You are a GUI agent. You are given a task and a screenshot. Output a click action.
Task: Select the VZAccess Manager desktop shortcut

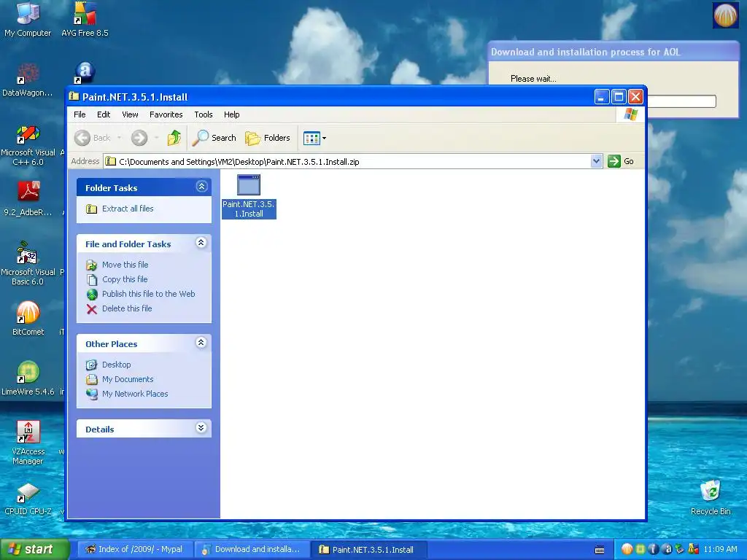(28, 443)
